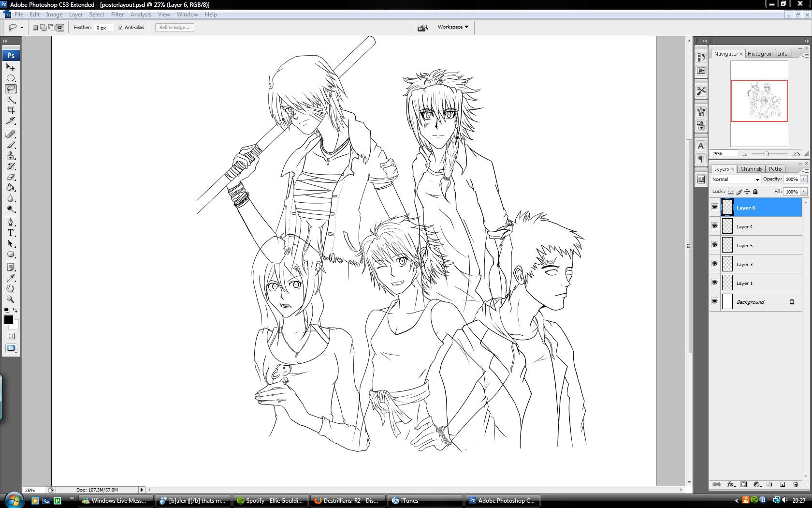812x508 pixels.
Task: Open the Lasso tool preset picker
Action: 22,28
